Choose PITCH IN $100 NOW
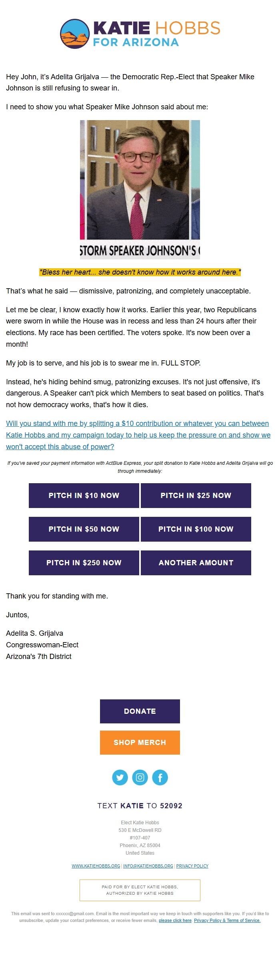The width and height of the screenshot is (280, 980). (x=196, y=529)
